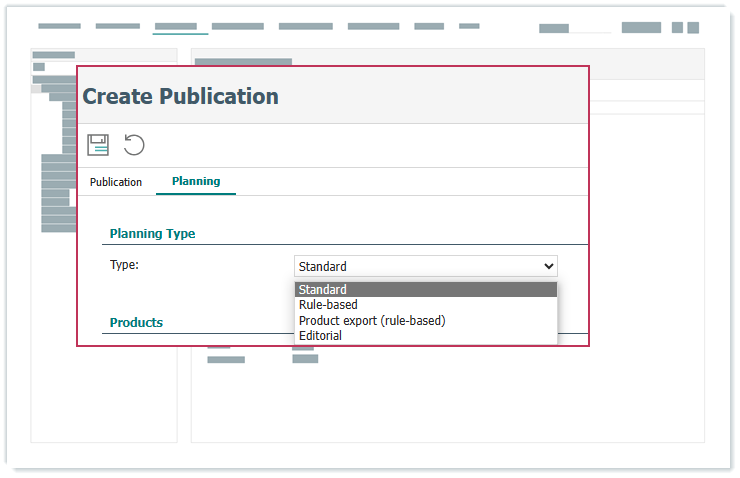Click the Products section heading
The width and height of the screenshot is (740, 478).
click(x=136, y=323)
